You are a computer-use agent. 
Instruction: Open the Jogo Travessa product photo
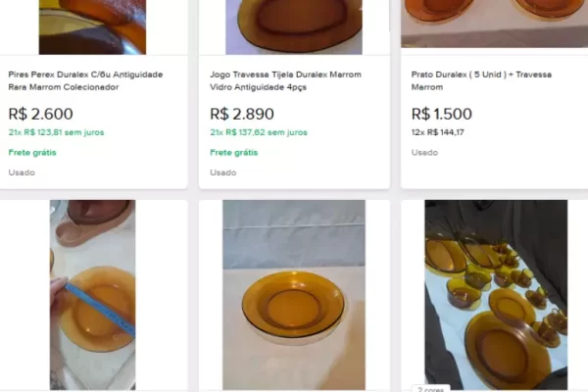(293, 26)
